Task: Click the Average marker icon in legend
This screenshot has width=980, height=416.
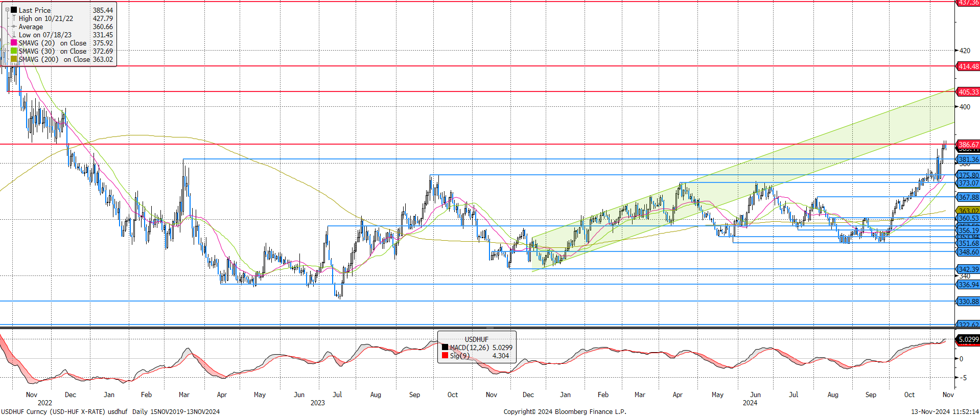Action: click(x=14, y=27)
